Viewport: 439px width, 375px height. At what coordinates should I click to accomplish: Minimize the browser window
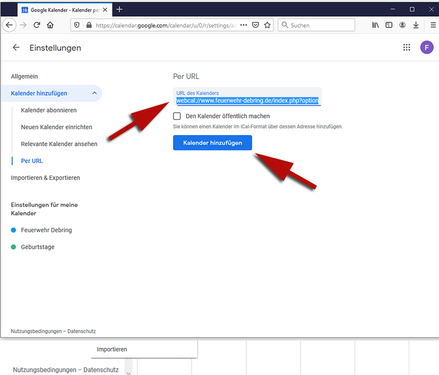(x=393, y=9)
